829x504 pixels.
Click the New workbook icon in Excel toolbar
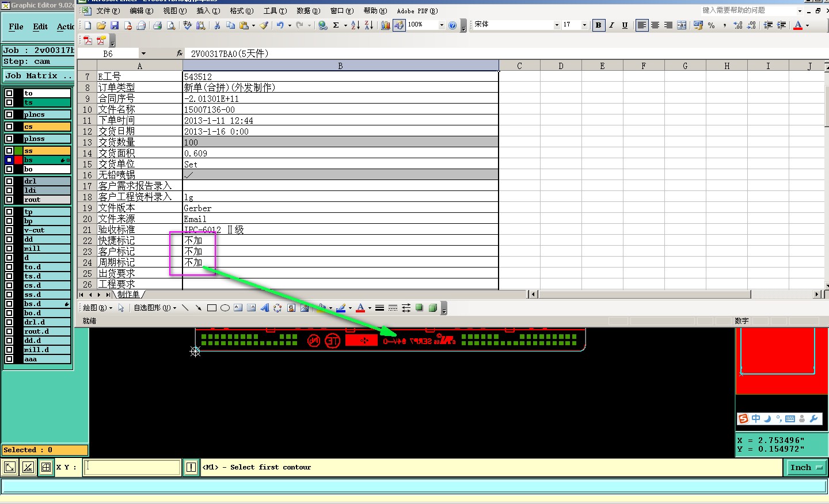click(x=88, y=25)
